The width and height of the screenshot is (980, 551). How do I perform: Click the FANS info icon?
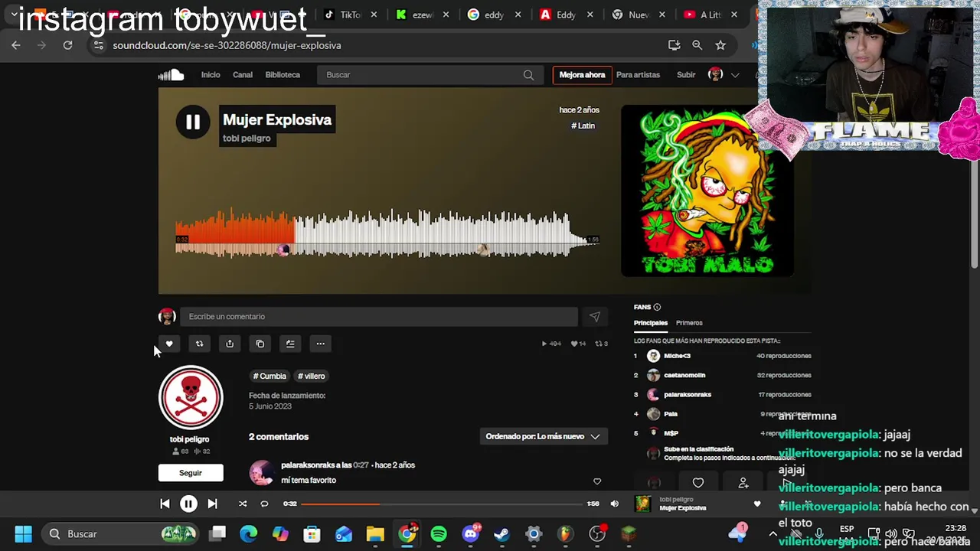pos(657,307)
